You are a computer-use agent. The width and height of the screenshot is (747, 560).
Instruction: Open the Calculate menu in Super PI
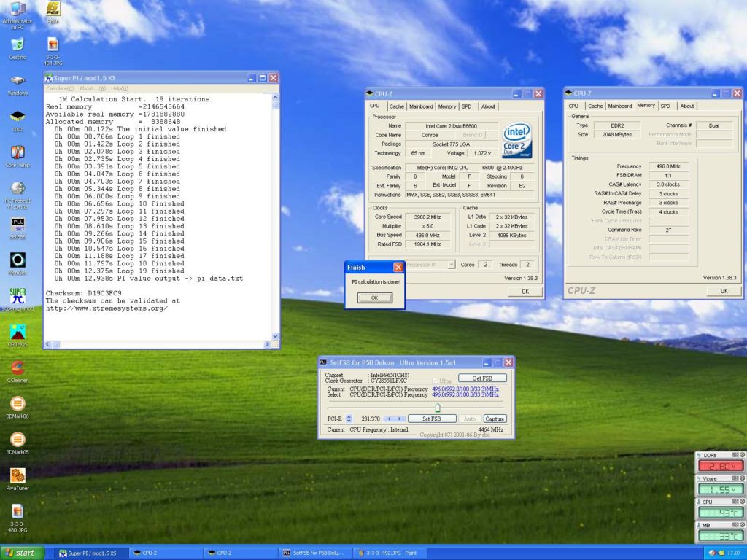pyautogui.click(x=60, y=88)
